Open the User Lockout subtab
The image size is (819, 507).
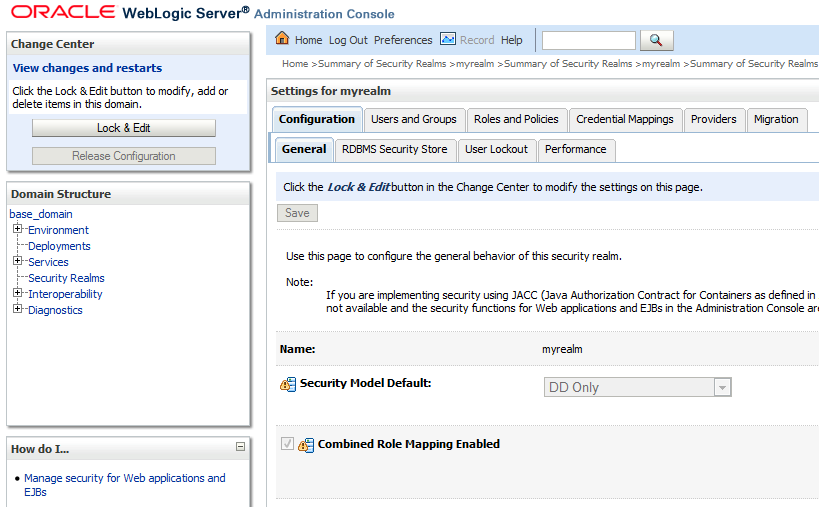click(x=496, y=149)
